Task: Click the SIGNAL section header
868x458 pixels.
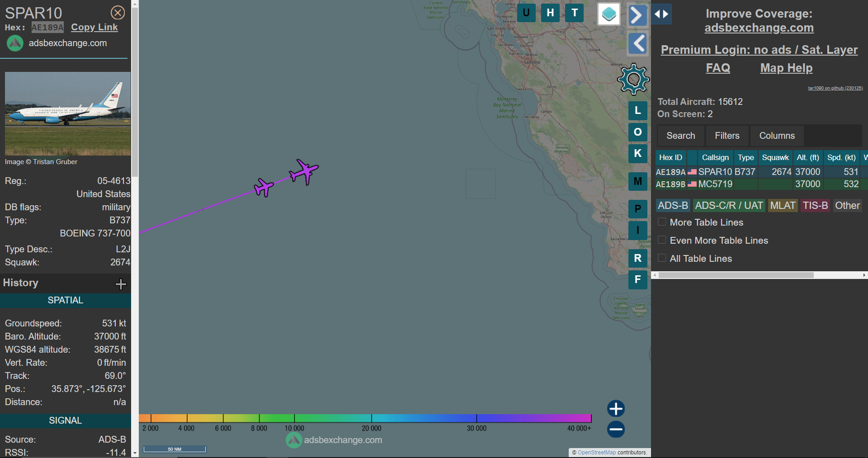Action: pyautogui.click(x=66, y=420)
